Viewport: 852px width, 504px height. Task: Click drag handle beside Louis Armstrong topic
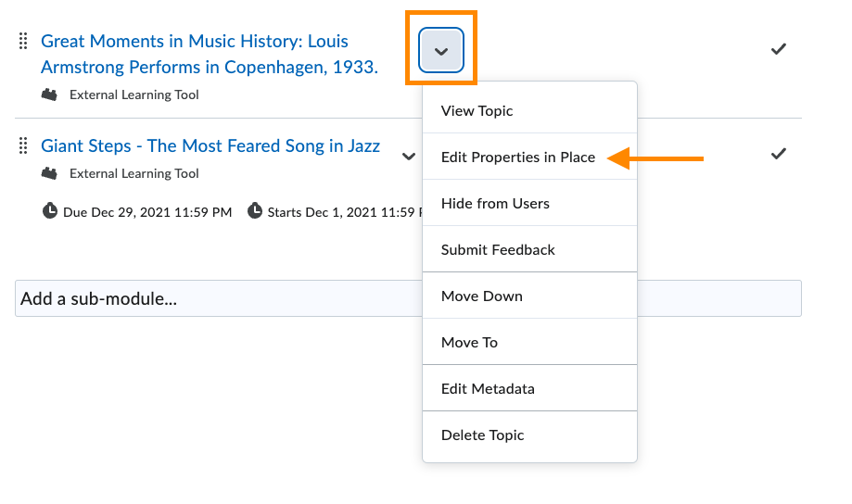point(23,41)
